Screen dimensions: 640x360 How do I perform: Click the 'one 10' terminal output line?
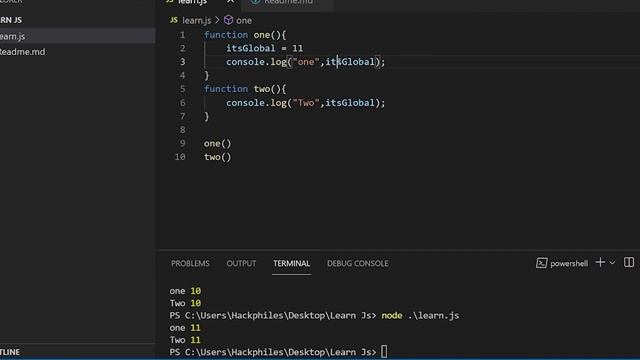tap(185, 291)
